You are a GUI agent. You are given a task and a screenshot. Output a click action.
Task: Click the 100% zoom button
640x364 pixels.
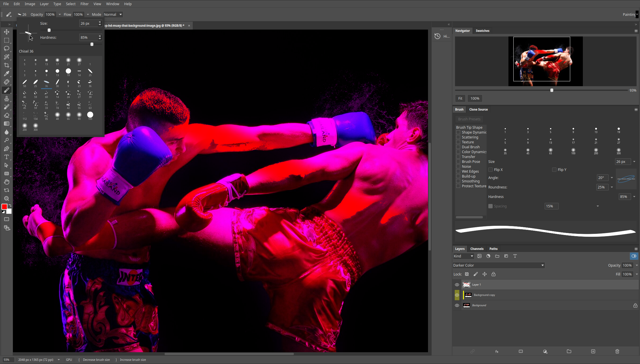pos(475,99)
